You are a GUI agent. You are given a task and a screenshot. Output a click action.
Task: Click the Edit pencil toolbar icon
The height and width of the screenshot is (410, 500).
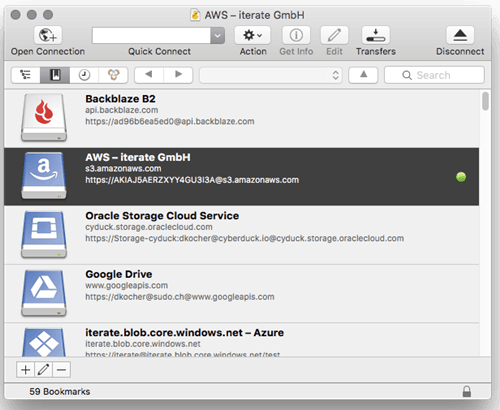(334, 35)
